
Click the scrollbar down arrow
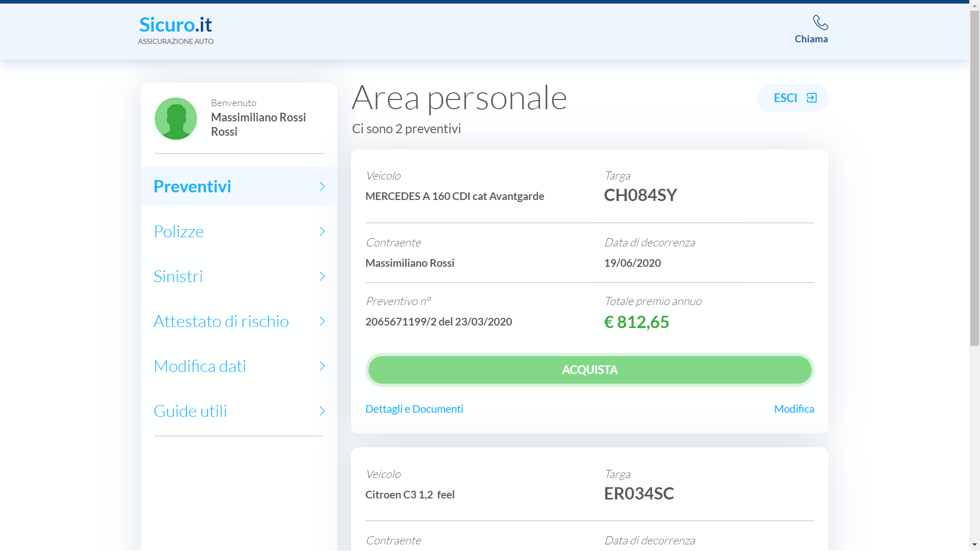974,545
